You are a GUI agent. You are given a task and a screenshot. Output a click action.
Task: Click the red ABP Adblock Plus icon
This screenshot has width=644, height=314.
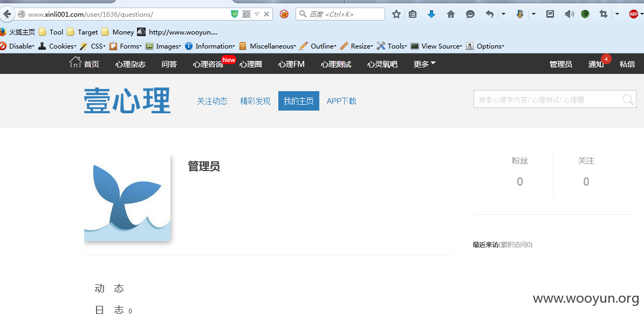(633, 15)
